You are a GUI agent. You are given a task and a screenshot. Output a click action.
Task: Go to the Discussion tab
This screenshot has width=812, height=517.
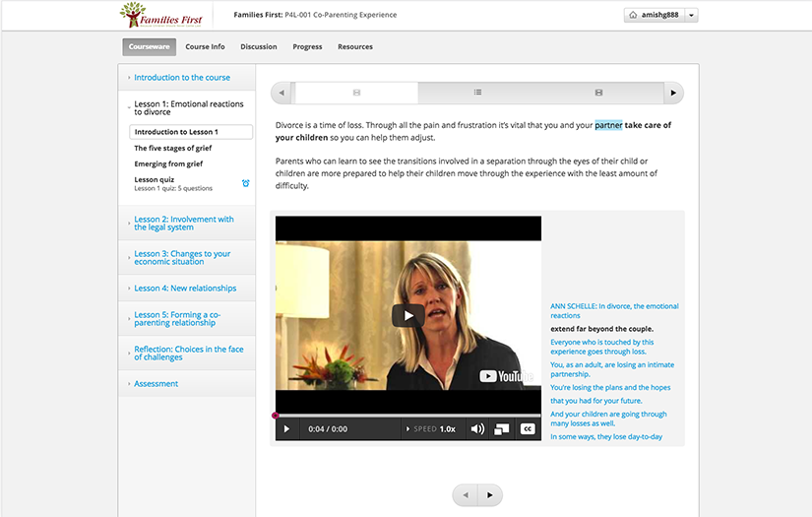coord(259,46)
